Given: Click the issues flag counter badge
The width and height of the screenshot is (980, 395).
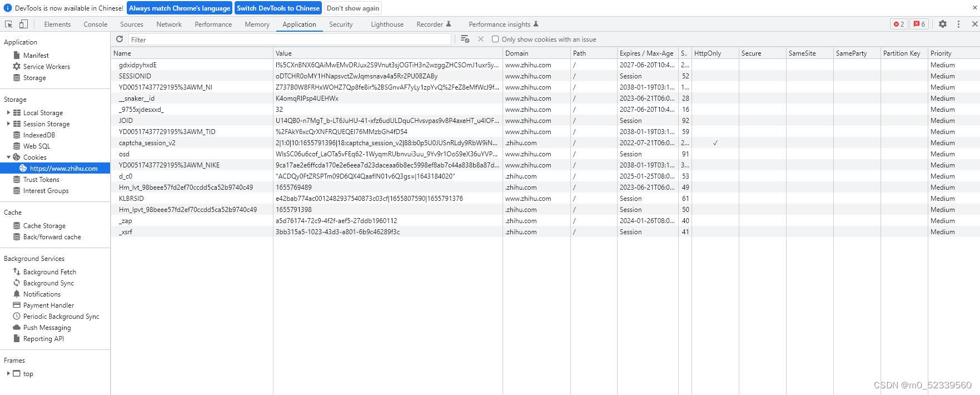Looking at the screenshot, I should 919,24.
